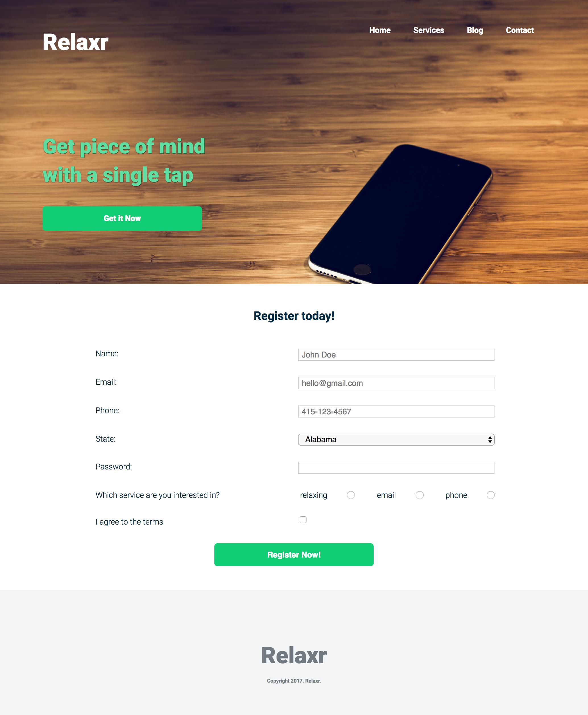The height and width of the screenshot is (715, 588).
Task: Select the email service radio button
Action: tap(419, 495)
